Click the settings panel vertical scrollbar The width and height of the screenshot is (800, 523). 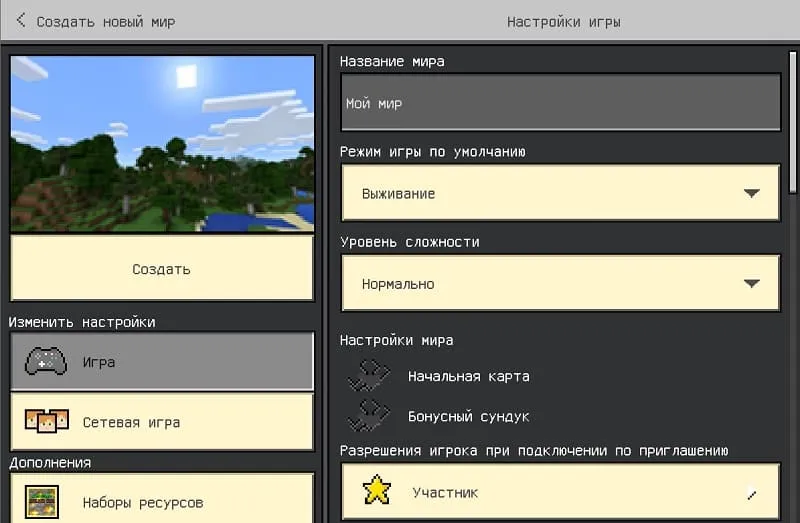coord(792,121)
